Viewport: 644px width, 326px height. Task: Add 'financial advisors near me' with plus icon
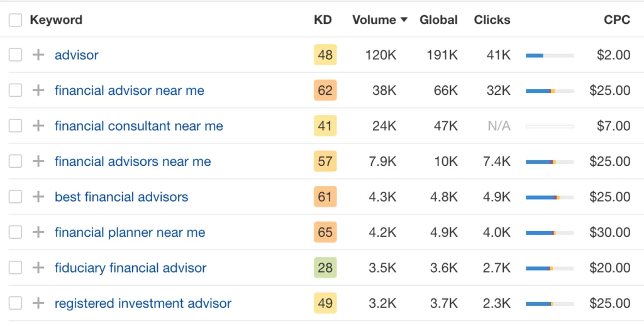[38, 161]
